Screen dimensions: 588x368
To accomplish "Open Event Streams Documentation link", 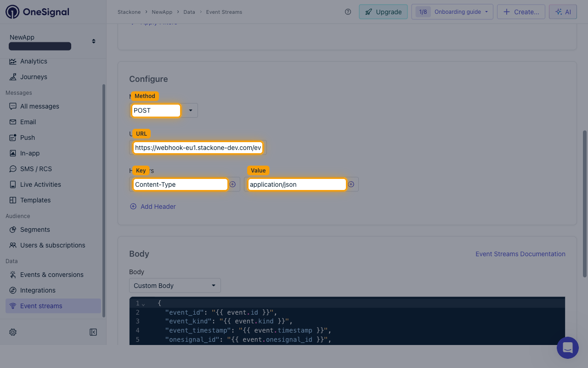I will [520, 254].
